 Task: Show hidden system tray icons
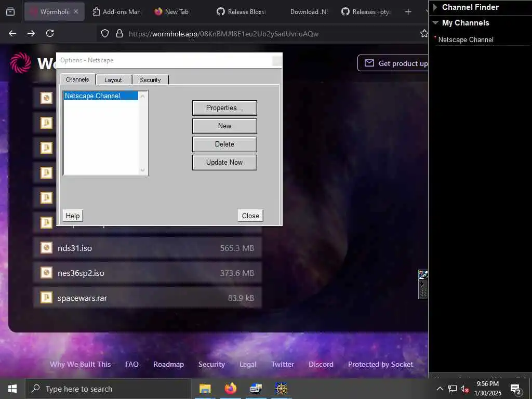tap(440, 389)
